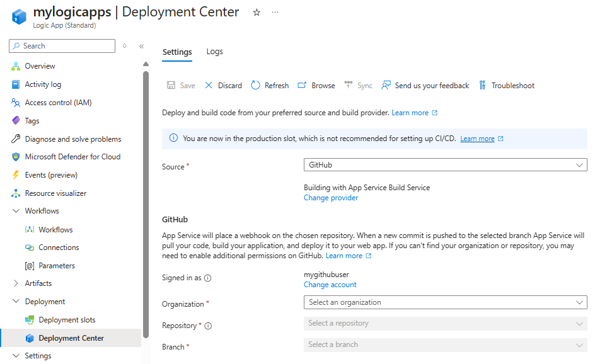Open Resource visualizer page

(x=55, y=193)
